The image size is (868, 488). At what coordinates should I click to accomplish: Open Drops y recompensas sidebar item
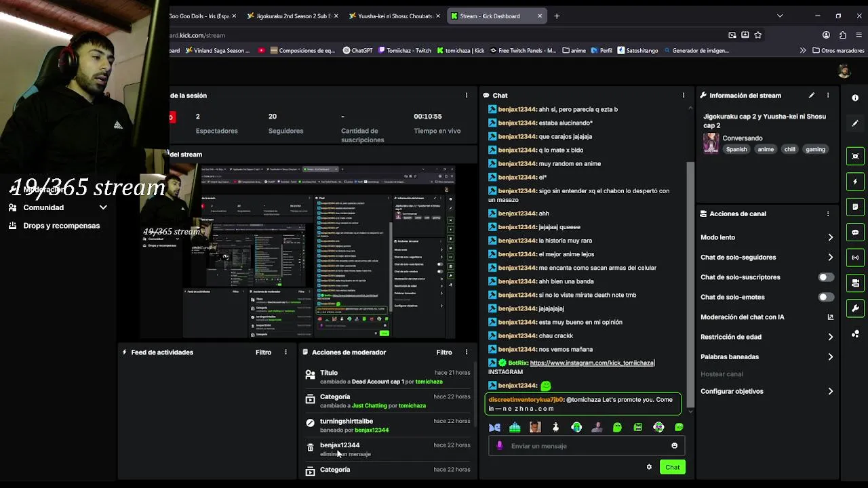54,226
